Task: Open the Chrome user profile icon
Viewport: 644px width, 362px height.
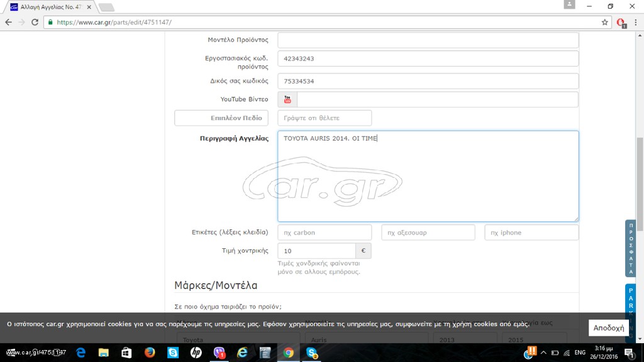Action: 569,4
